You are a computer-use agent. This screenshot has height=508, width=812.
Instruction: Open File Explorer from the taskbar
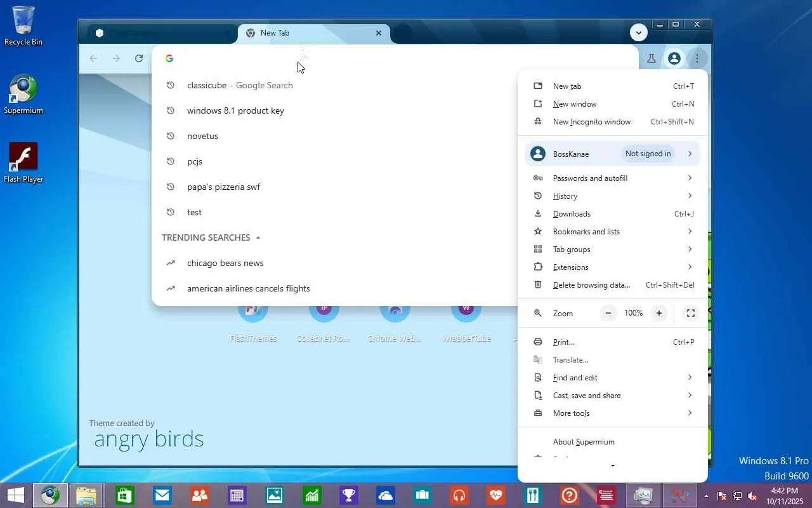tap(86, 495)
